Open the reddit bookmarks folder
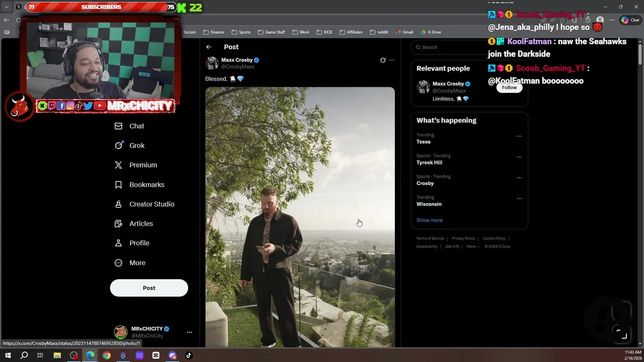This screenshot has height=362, width=644. [379, 32]
